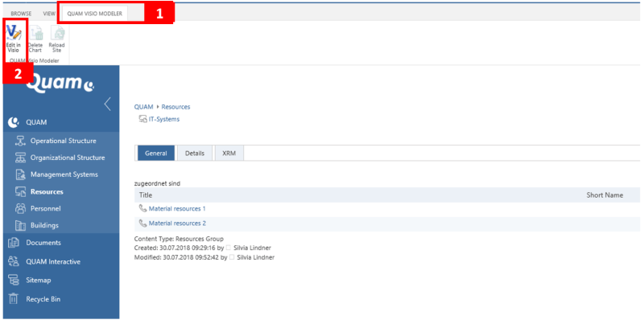The height and width of the screenshot is (324, 644).
Task: Open the BROWSE ribbon tab
Action: point(21,14)
